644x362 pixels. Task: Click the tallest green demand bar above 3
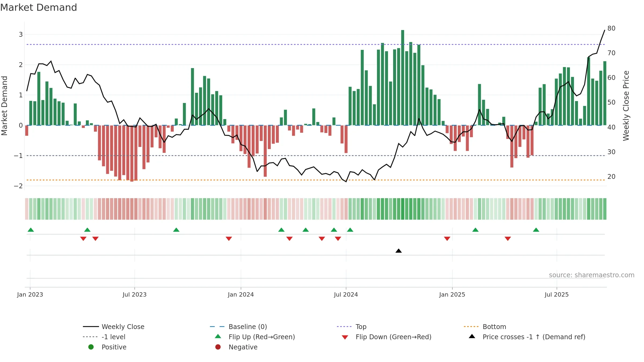[402, 77]
